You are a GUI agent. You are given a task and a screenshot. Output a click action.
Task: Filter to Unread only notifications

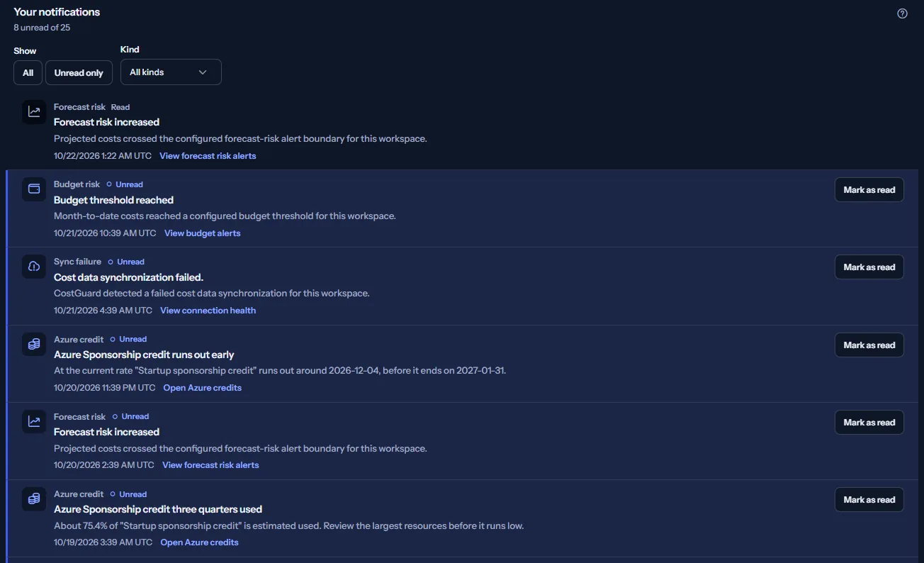point(79,72)
